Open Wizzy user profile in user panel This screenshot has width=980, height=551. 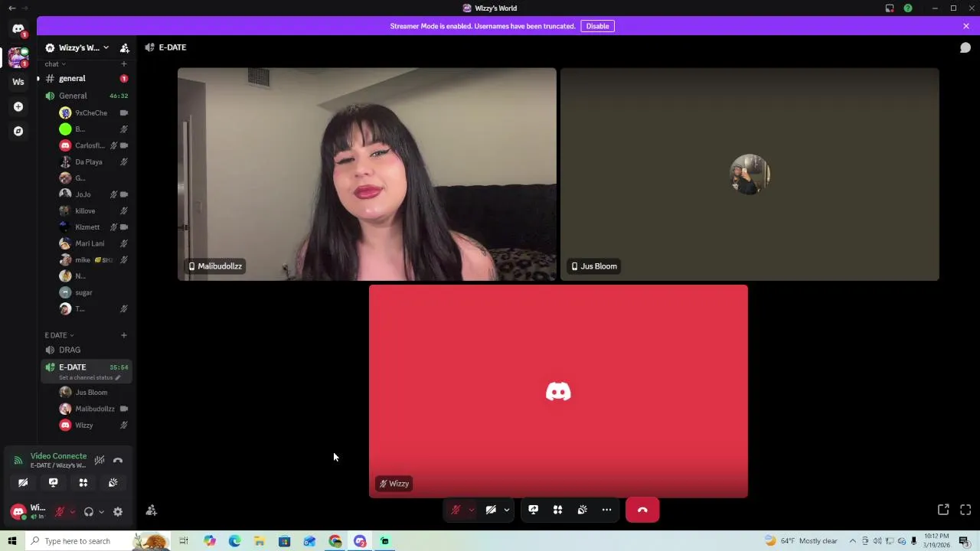[29, 512]
